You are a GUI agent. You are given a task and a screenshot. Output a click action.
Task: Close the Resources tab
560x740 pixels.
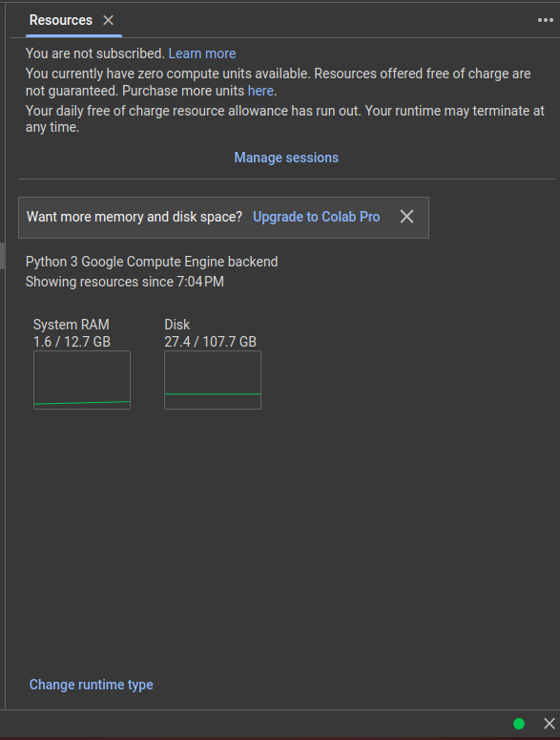tap(109, 20)
